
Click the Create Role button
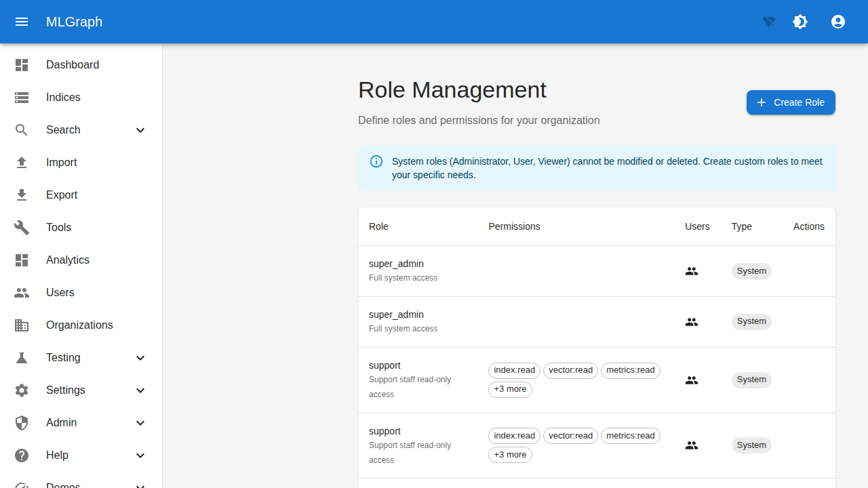[791, 102]
